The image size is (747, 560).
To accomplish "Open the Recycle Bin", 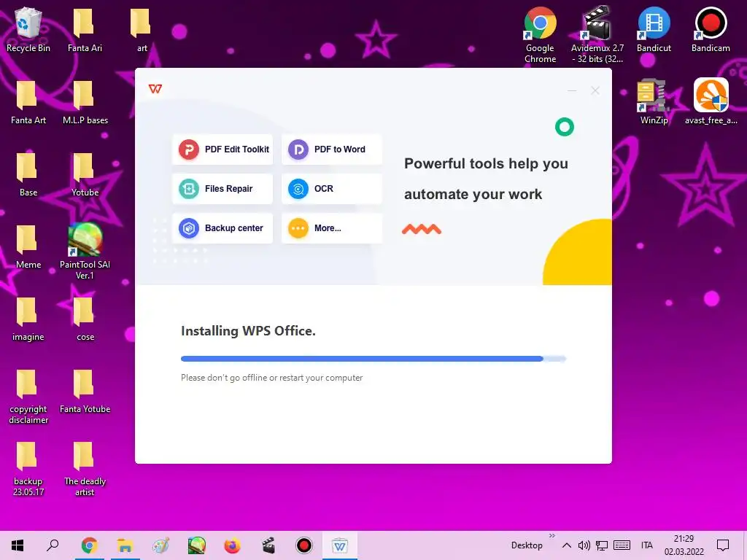I will pos(28,29).
